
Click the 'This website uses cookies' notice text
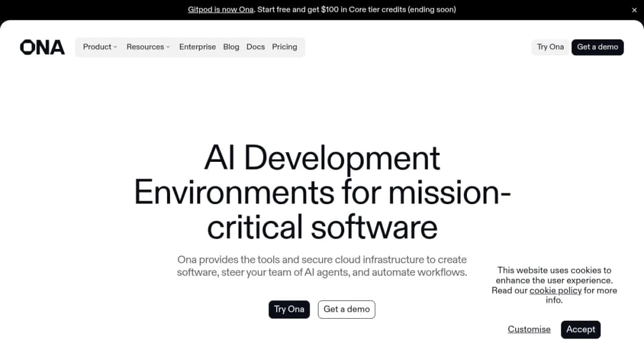coord(554,285)
